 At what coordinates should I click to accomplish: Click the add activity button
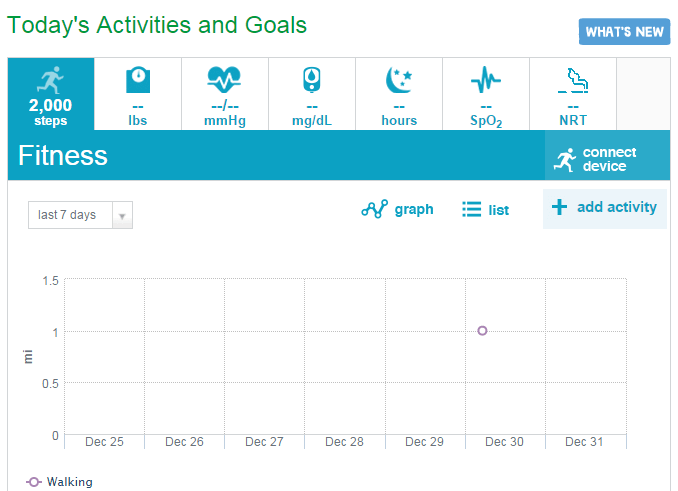(604, 208)
